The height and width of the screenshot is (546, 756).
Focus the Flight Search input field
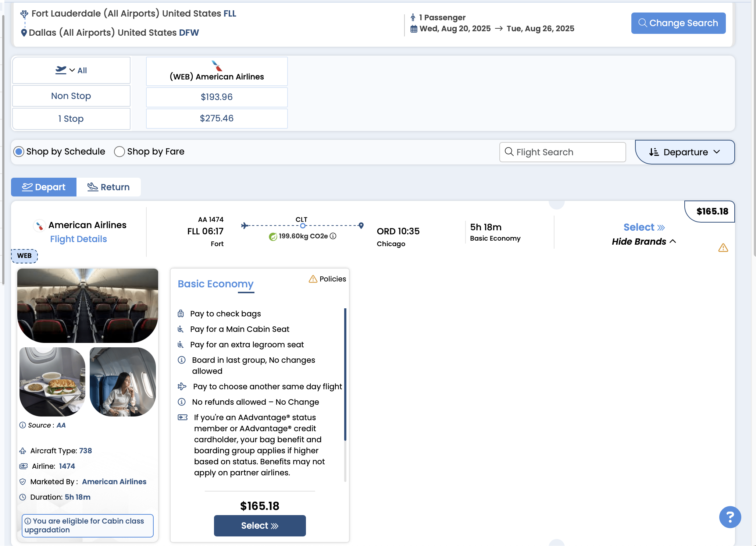[562, 152]
